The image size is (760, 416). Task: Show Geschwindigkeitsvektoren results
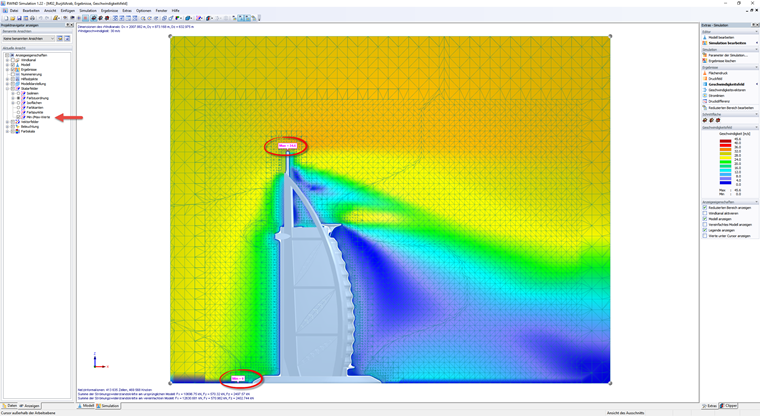[727, 90]
